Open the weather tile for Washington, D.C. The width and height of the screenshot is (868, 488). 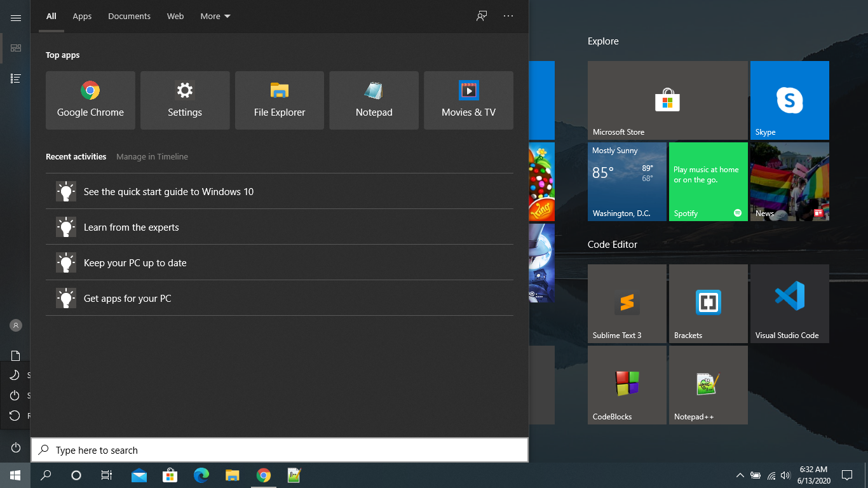[x=627, y=182]
